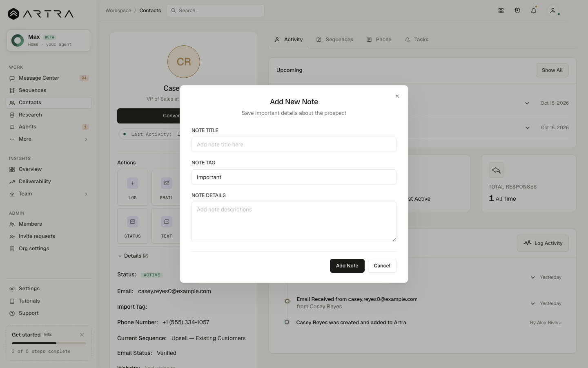
Task: Expand the Oct 15, 2026 upcoming item
Action: [527, 103]
